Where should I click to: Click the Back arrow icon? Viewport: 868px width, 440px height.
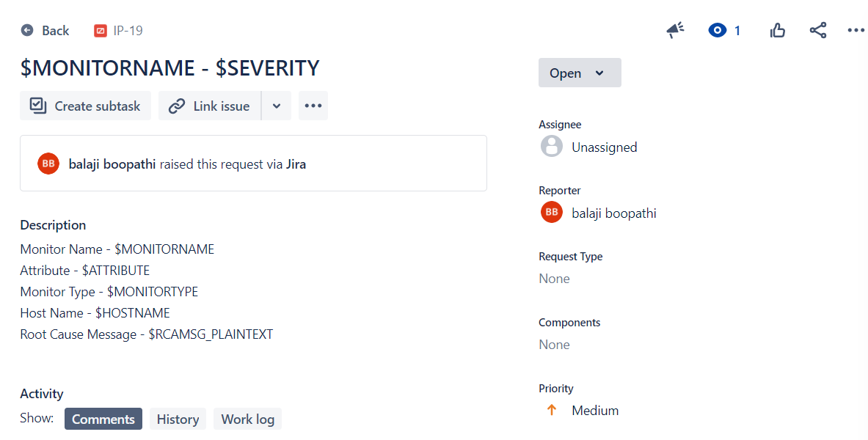pos(27,30)
